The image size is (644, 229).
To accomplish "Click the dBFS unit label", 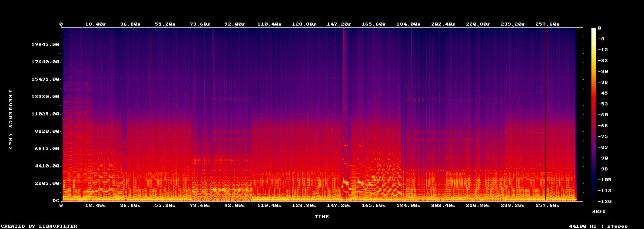I will (599, 211).
